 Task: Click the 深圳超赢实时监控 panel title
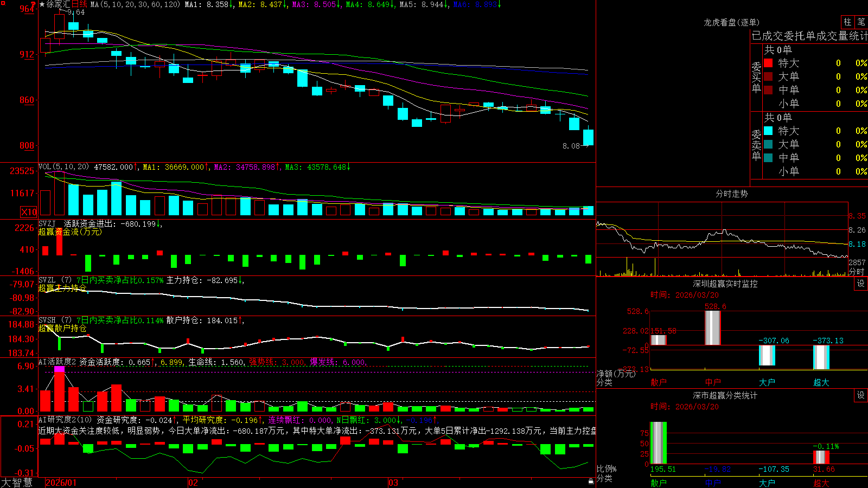tap(725, 284)
